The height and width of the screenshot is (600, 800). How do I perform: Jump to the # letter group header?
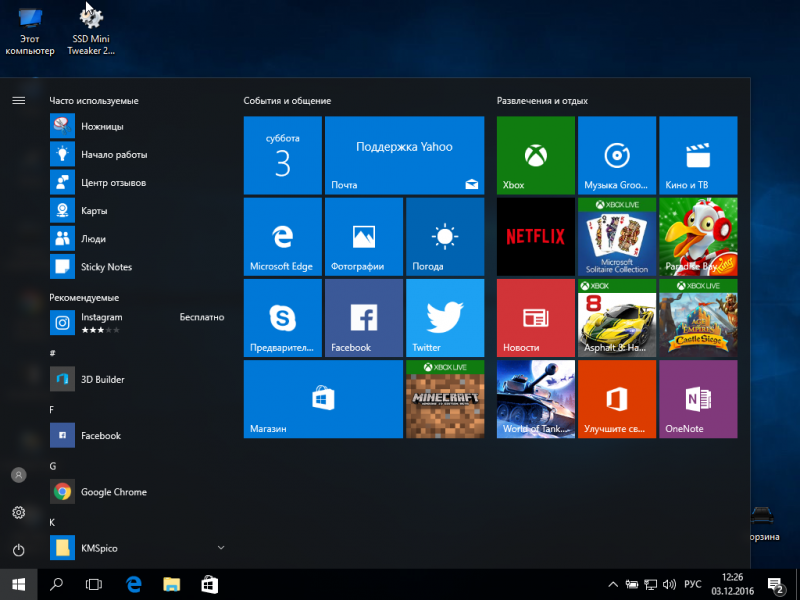pyautogui.click(x=53, y=353)
